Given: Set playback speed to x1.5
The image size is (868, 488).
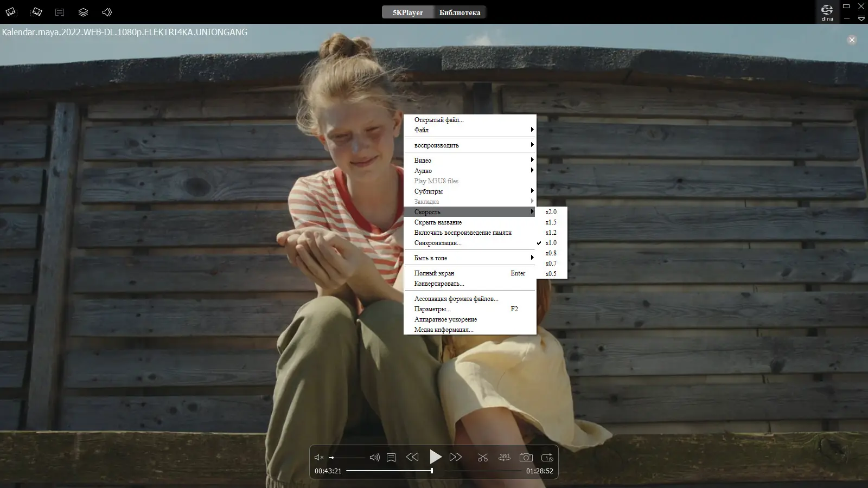Looking at the screenshot, I should [551, 222].
